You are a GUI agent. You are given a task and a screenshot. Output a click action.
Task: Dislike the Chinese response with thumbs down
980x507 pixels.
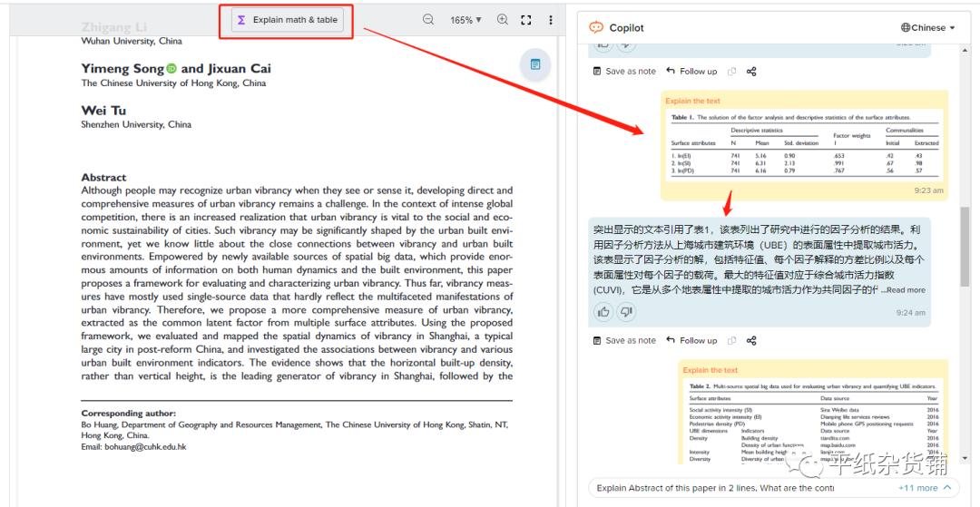(626, 312)
